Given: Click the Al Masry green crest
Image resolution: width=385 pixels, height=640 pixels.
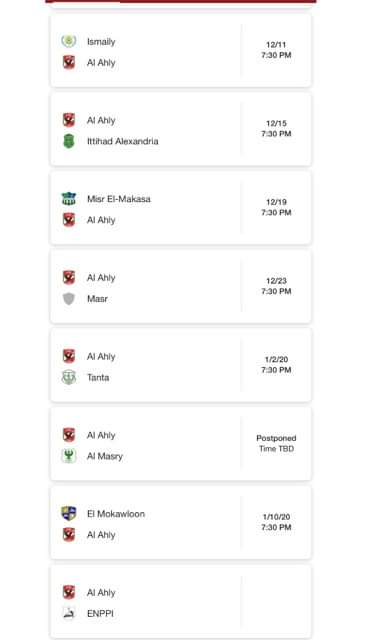Looking at the screenshot, I should pyautogui.click(x=69, y=456).
